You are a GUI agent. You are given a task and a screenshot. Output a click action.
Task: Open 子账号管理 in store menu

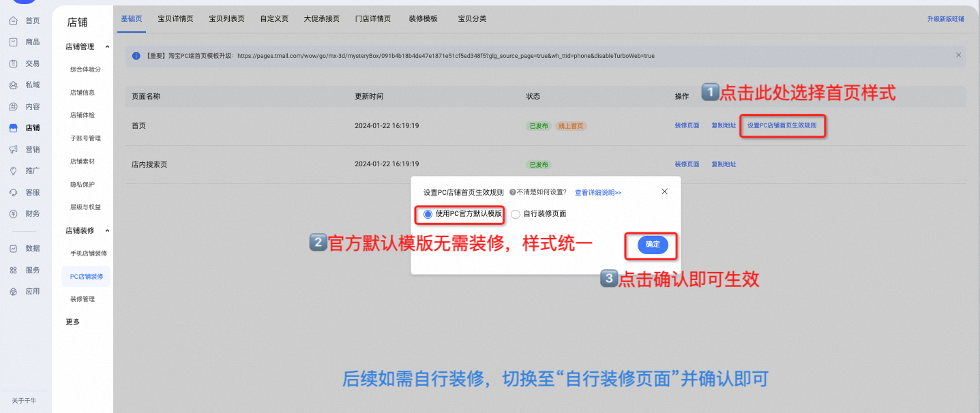pyautogui.click(x=85, y=138)
